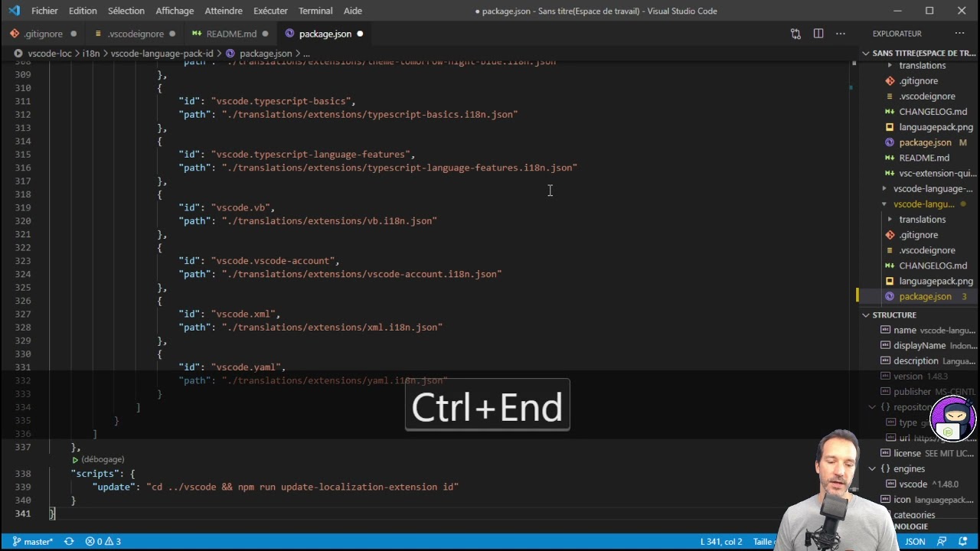980x551 pixels.
Task: Click line number 339 in the gutter
Action: click(x=22, y=487)
